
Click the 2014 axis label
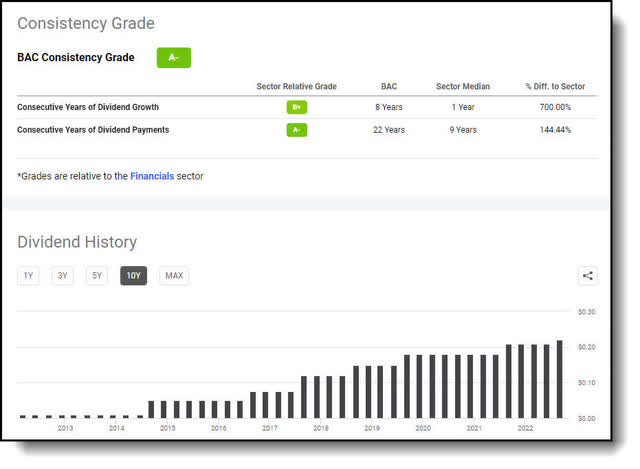(116, 428)
